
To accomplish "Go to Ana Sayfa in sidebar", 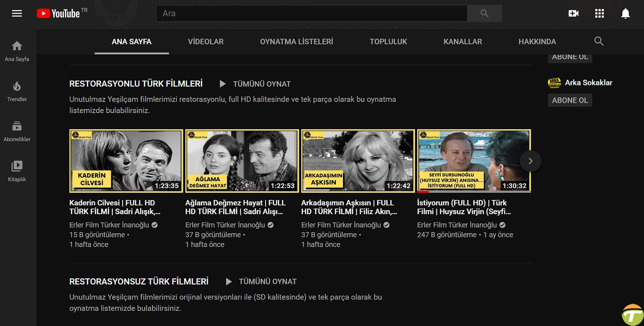I will pos(17,51).
